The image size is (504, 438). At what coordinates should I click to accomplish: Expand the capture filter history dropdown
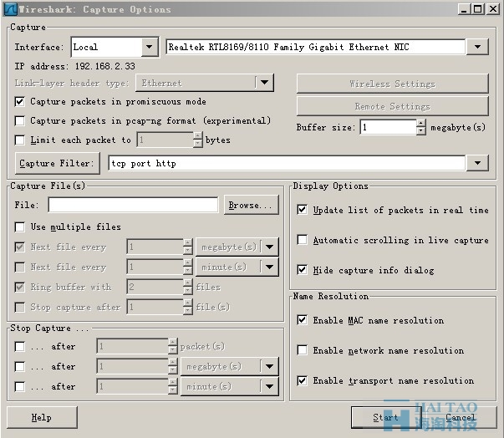tap(477, 163)
